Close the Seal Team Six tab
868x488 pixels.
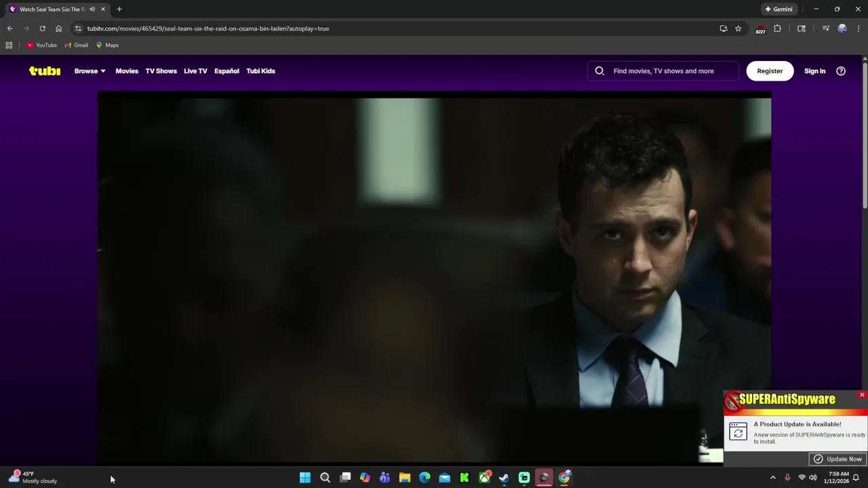pyautogui.click(x=103, y=9)
